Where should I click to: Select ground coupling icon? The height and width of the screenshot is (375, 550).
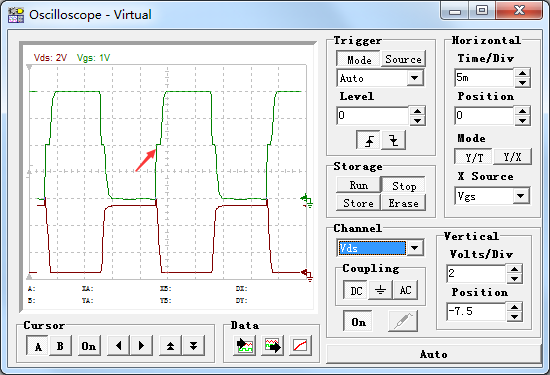380,290
